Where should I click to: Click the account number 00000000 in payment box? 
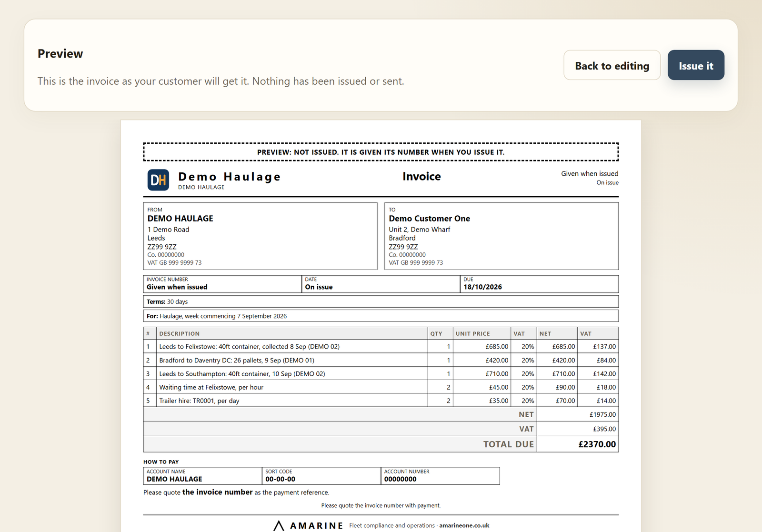[400, 479]
